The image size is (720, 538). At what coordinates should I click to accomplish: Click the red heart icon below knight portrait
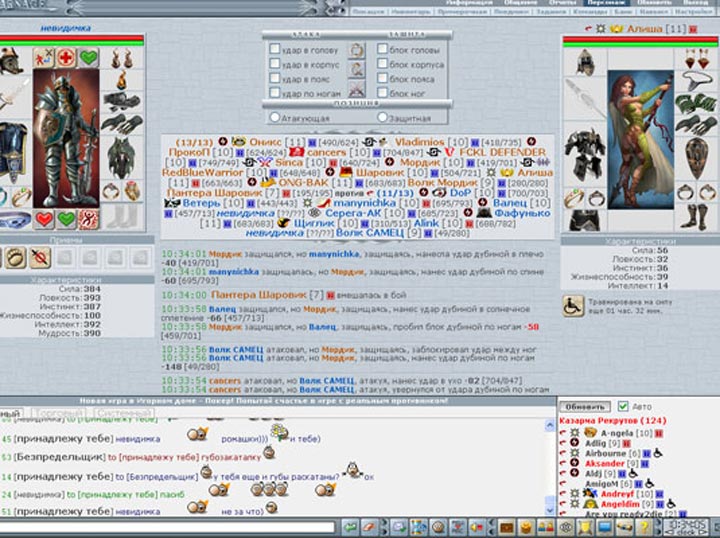[x=44, y=220]
